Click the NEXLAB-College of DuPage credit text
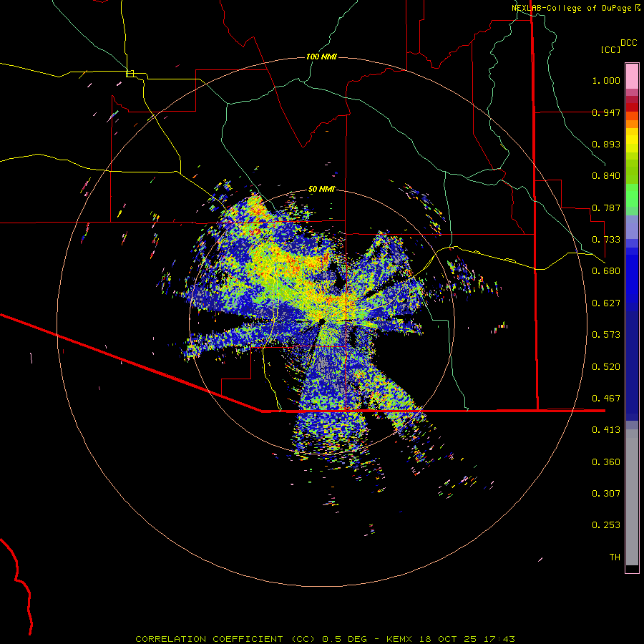644x644 pixels. click(576, 8)
